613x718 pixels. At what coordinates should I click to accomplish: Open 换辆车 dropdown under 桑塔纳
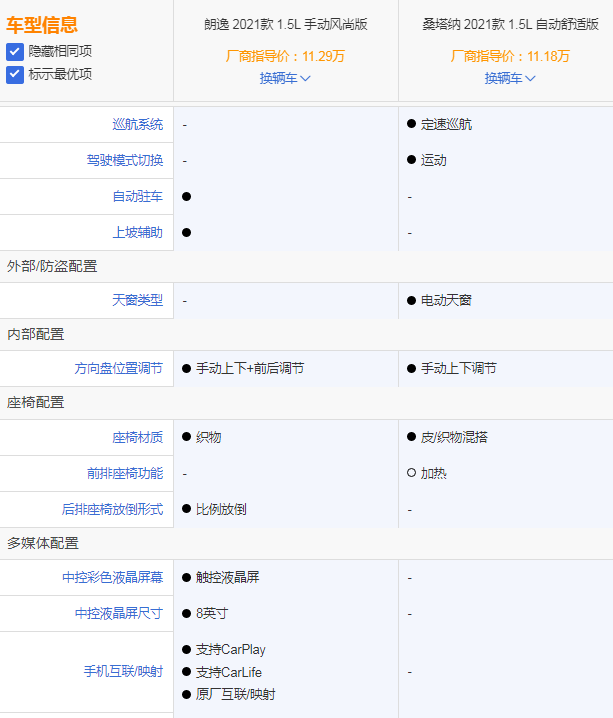(x=510, y=77)
